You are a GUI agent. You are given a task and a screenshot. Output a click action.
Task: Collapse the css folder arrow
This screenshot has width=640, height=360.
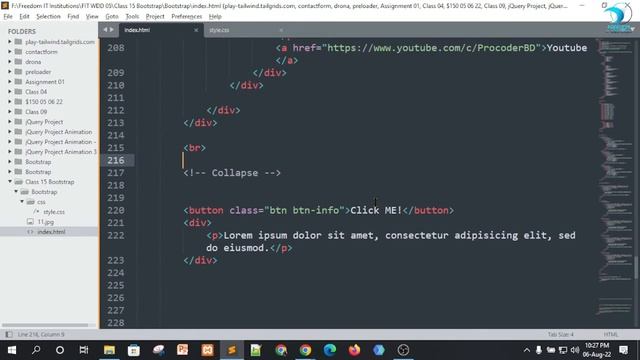pos(22,202)
